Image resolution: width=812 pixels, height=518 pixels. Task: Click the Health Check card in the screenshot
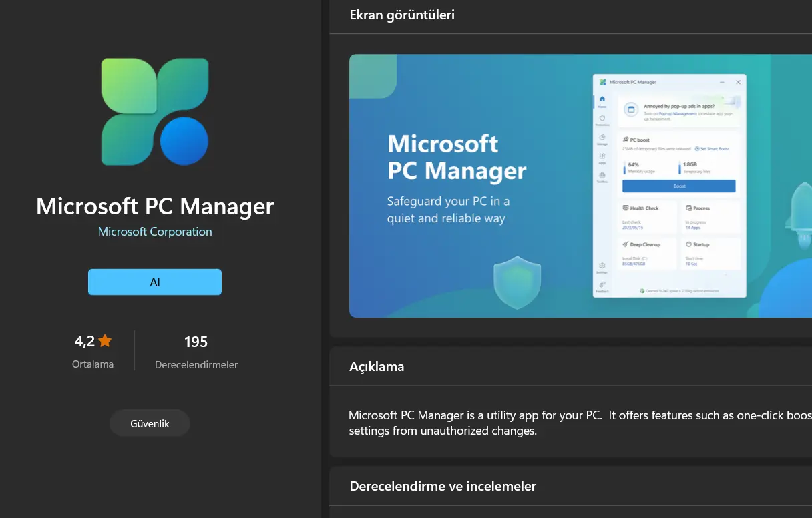pyautogui.click(x=646, y=217)
